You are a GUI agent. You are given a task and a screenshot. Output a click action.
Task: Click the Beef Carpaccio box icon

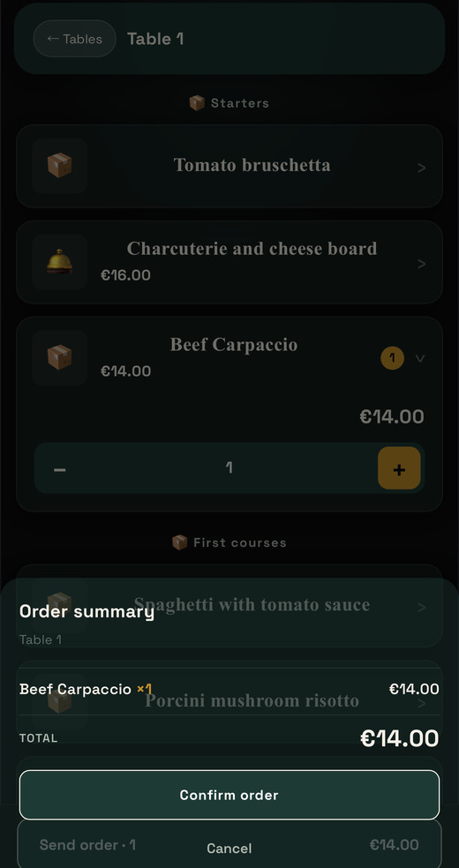pyautogui.click(x=60, y=357)
